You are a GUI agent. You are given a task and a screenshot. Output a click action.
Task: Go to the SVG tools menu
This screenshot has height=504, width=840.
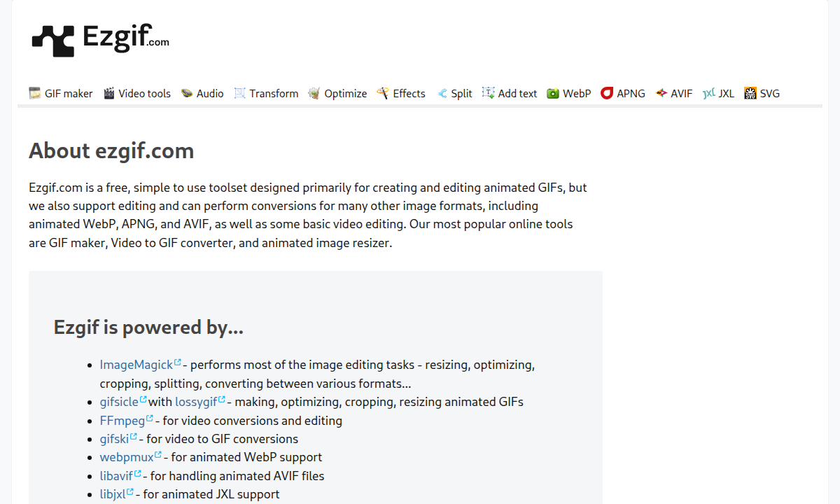point(762,93)
